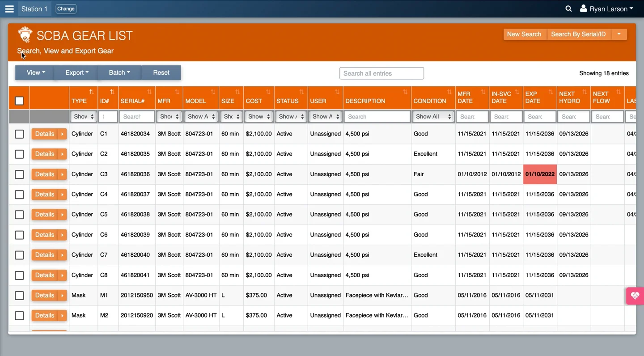Open the MODEL filter dropdown
Viewport: 644px width, 356px height.
[x=201, y=117]
